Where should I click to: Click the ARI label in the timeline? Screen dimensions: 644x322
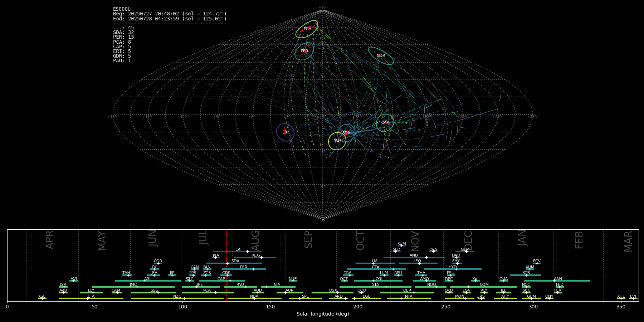tap(147, 279)
